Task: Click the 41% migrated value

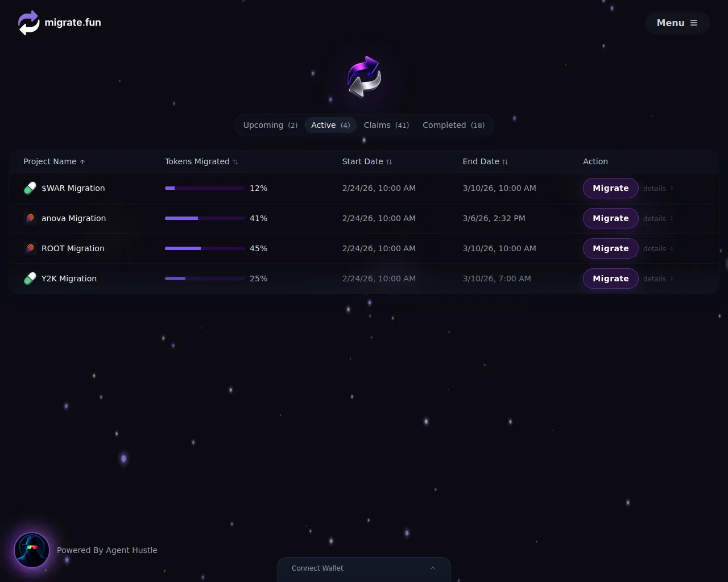Action: (258, 218)
